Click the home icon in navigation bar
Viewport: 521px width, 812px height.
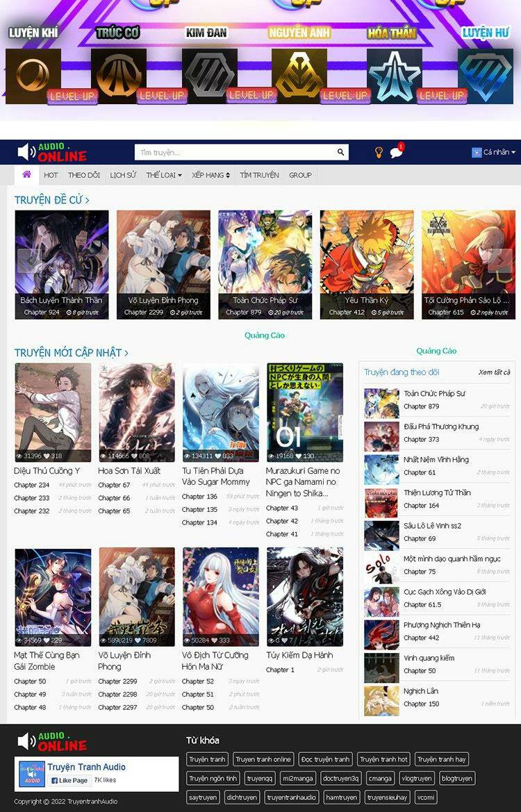click(26, 174)
